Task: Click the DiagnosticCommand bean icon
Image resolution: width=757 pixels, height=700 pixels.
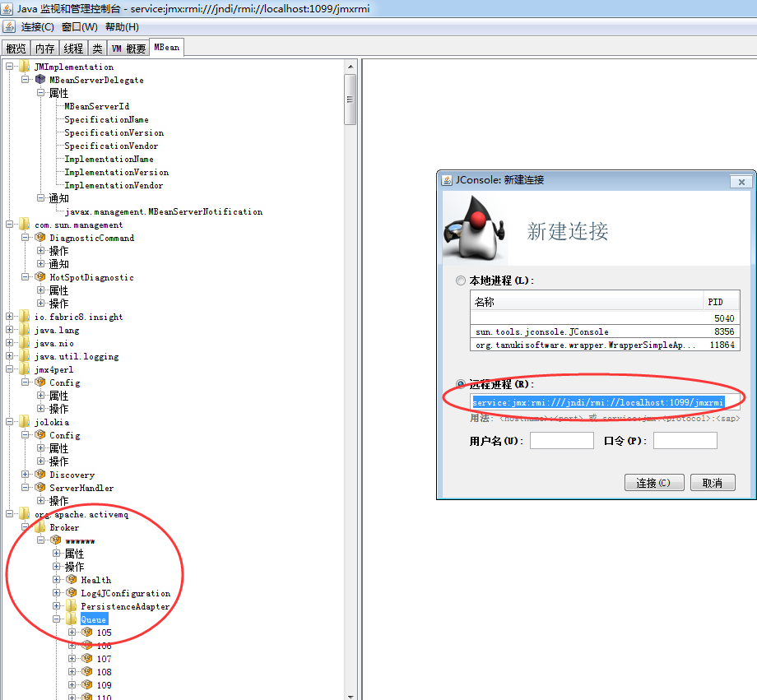Action: 40,238
